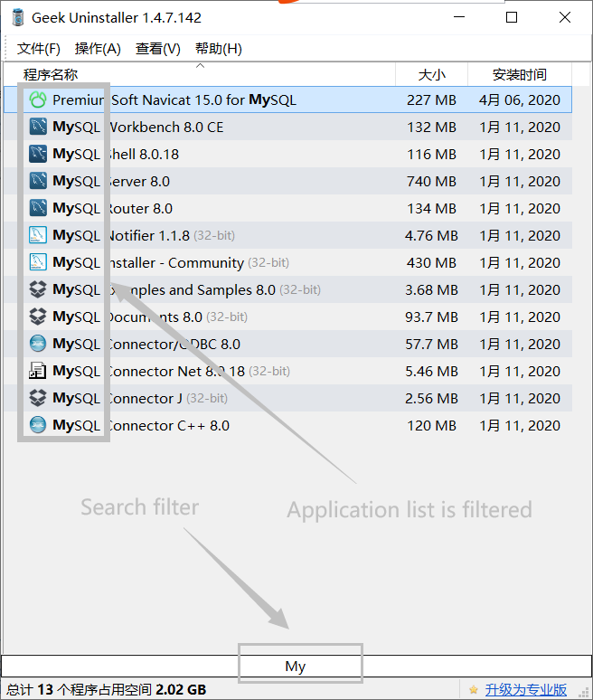
Task: Select the Shell 8.0.18 row name
Action: click(116, 154)
